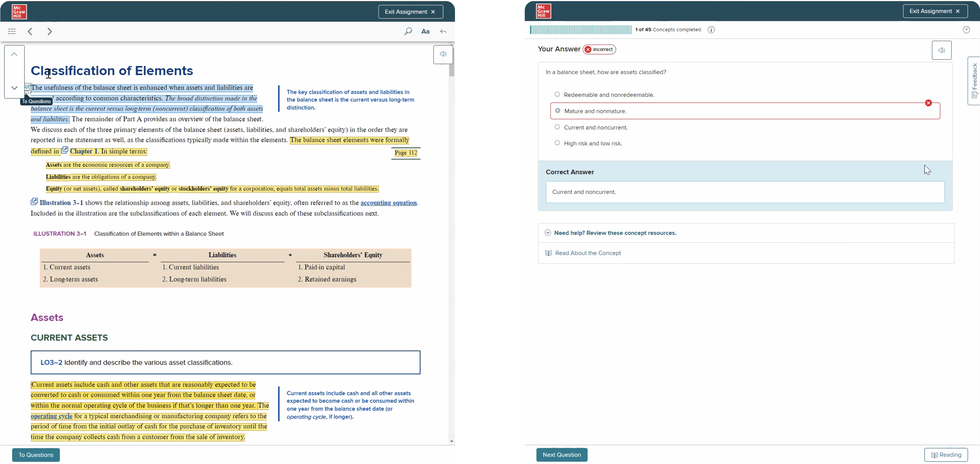This screenshot has width=980, height=464.
Task: Play audio for the reading section
Action: (443, 54)
